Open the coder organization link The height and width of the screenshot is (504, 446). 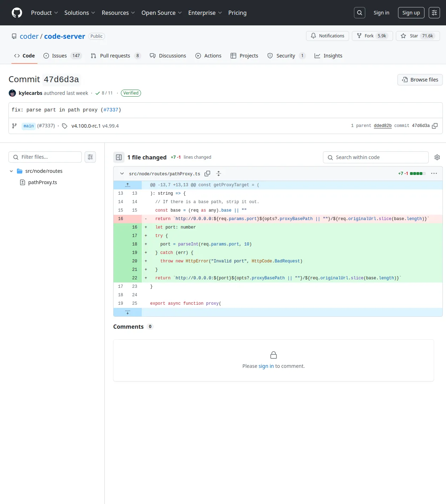(29, 36)
